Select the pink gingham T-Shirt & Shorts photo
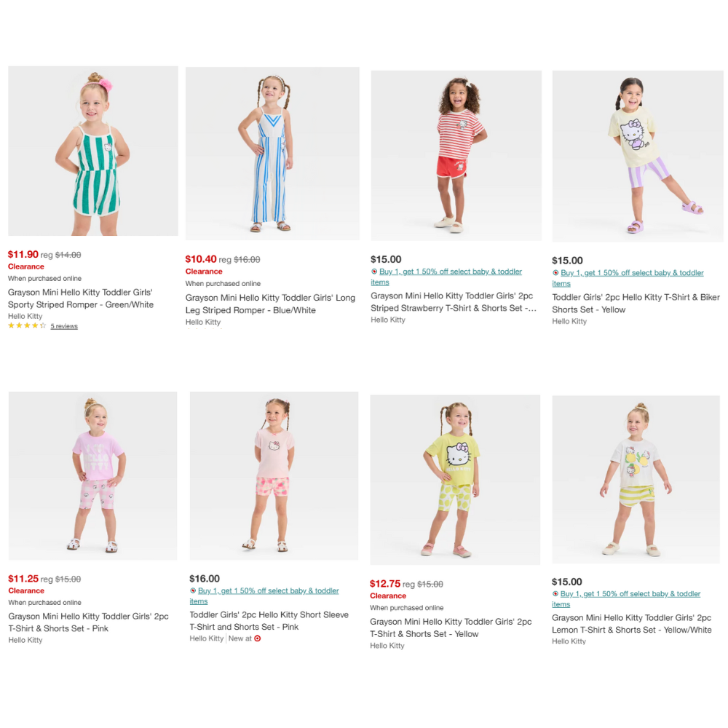This screenshot has height=728, width=728. tap(93, 476)
